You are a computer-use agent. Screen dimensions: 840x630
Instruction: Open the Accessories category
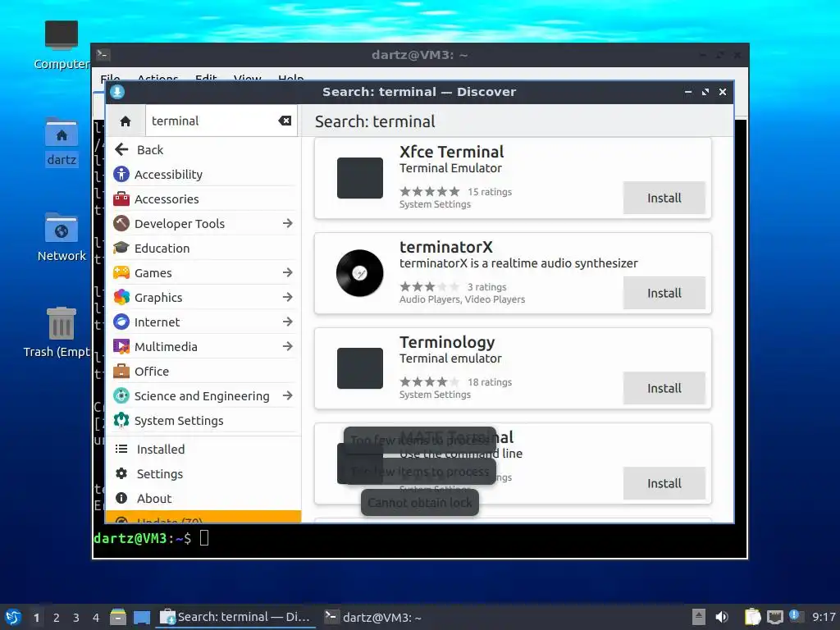coord(203,199)
